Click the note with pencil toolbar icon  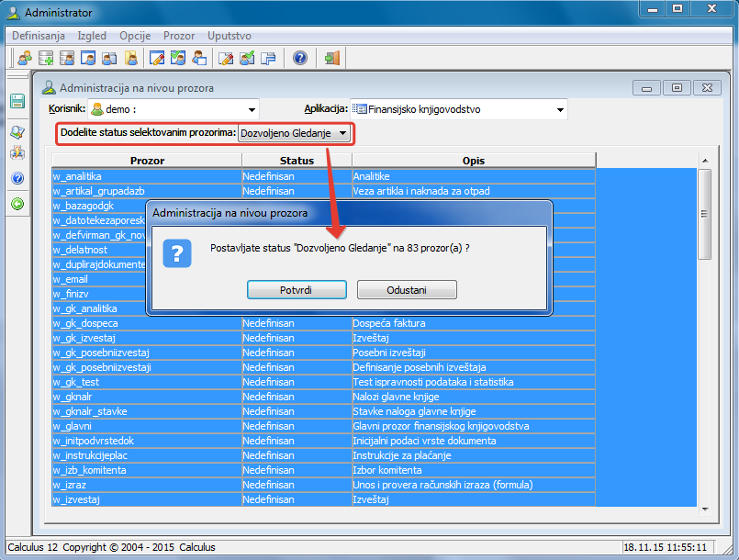pyautogui.click(x=226, y=58)
